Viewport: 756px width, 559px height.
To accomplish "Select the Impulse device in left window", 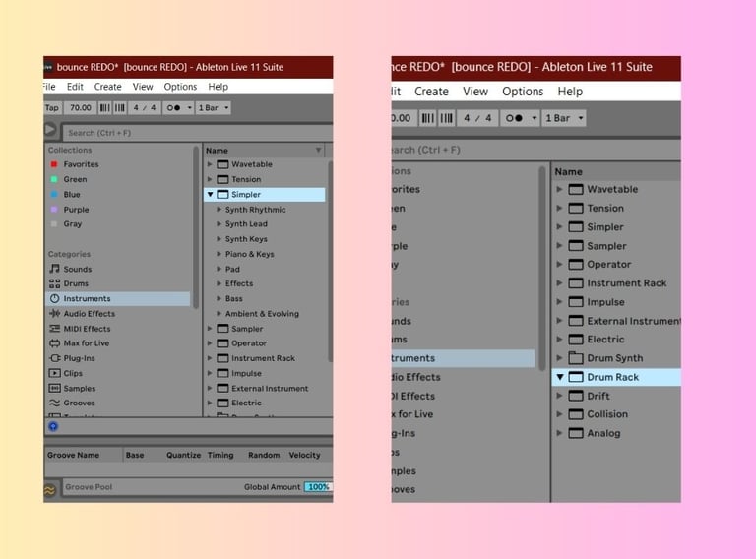I will [x=246, y=373].
